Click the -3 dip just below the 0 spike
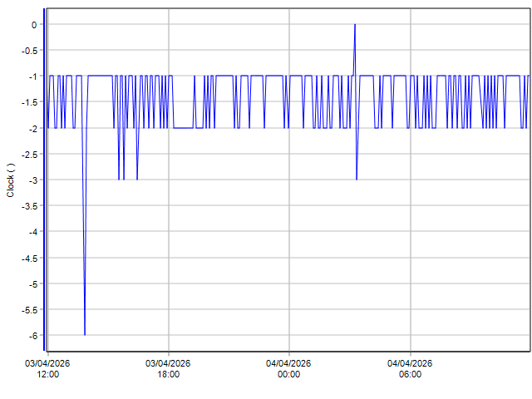The image size is (532, 399). point(357,179)
